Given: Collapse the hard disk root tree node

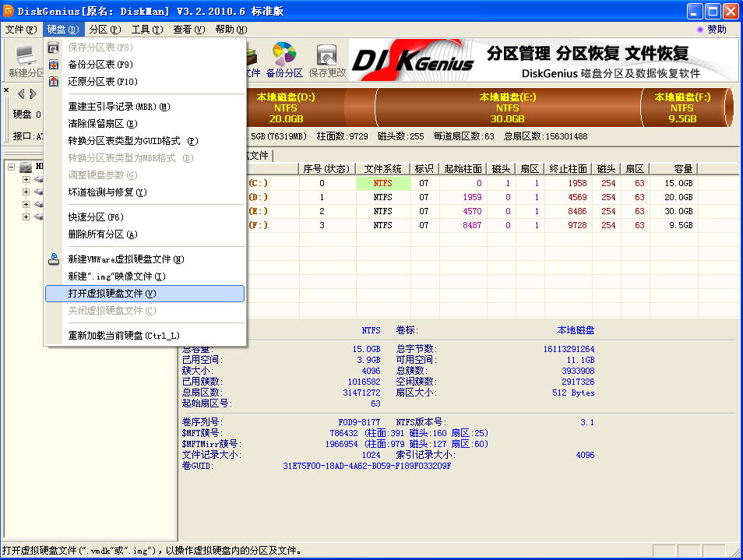Looking at the screenshot, I should (x=12, y=167).
